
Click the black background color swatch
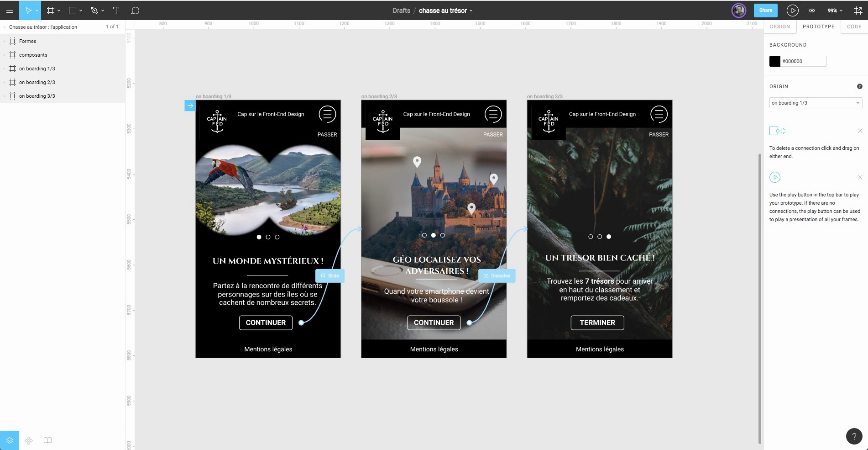[775, 61]
